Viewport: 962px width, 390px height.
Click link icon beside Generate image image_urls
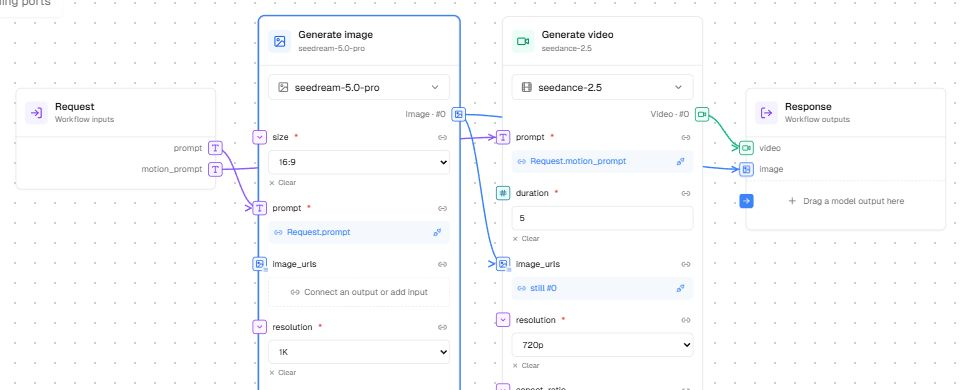pos(442,264)
